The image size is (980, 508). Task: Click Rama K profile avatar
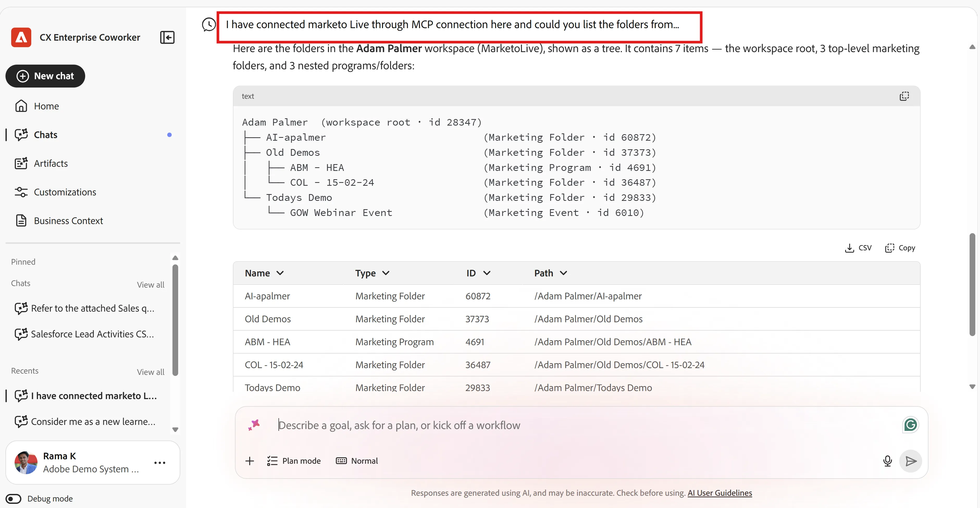(x=26, y=462)
